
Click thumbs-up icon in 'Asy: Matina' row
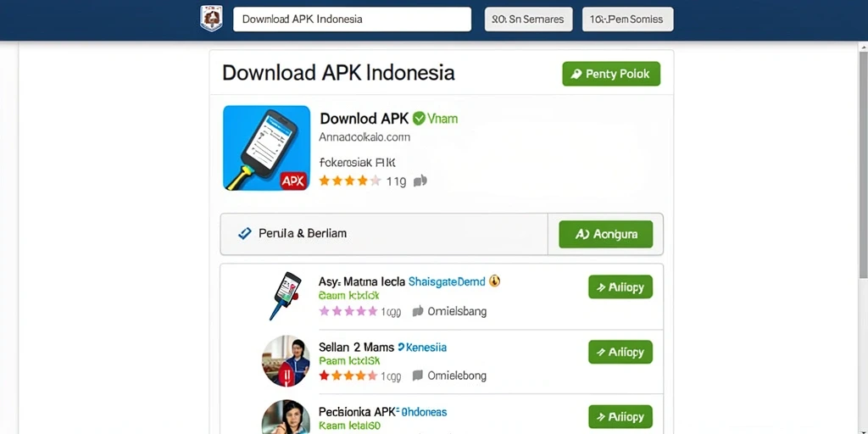click(418, 311)
